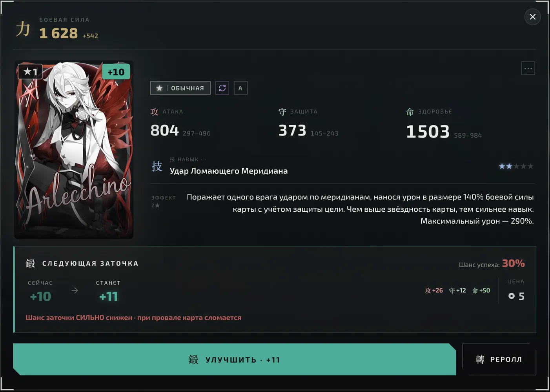The width and height of the screenshot is (550, 392).
Task: Click the '+10' upgrade badge on card
Action: pyautogui.click(x=116, y=72)
